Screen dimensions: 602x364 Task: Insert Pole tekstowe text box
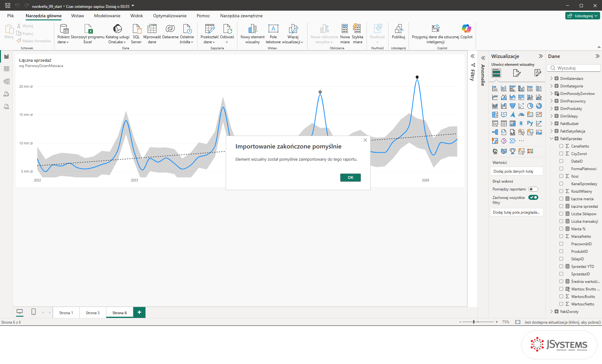(x=273, y=29)
